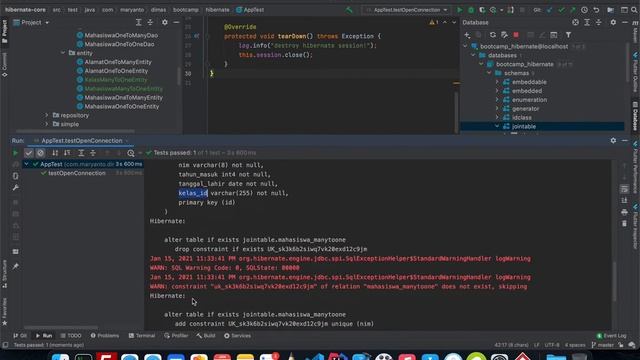The height and width of the screenshot is (360, 640).
Task: Click UTF-8 encoding in status bar
Action: (552, 345)
